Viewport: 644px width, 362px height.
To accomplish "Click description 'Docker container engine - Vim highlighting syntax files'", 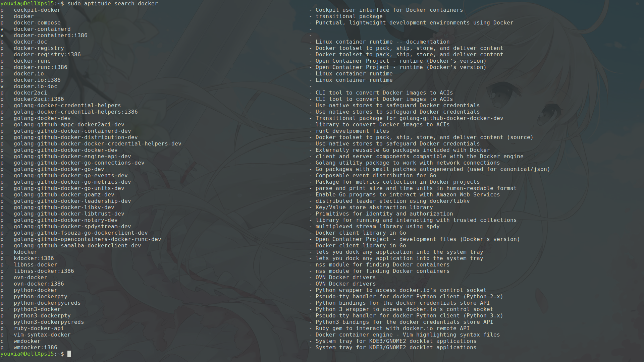I will tap(408, 335).
